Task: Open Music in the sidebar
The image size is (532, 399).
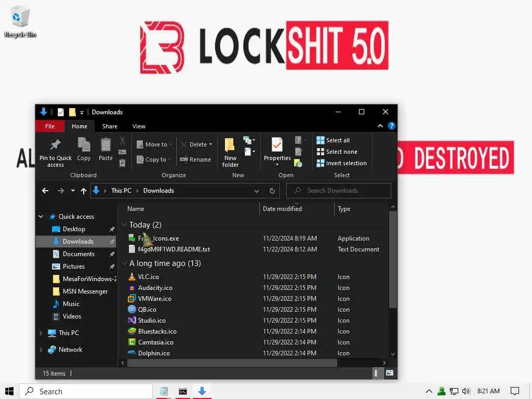Action: [71, 303]
